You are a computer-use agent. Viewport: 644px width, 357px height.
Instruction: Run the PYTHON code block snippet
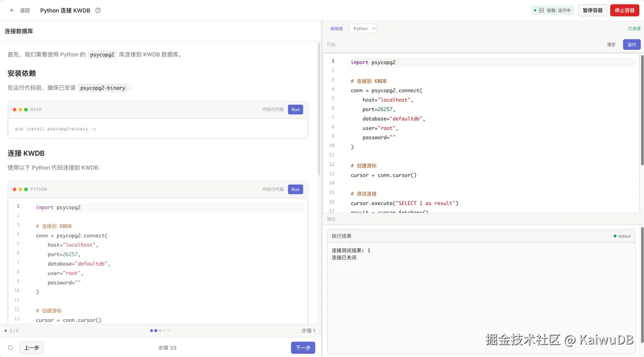pyautogui.click(x=295, y=190)
